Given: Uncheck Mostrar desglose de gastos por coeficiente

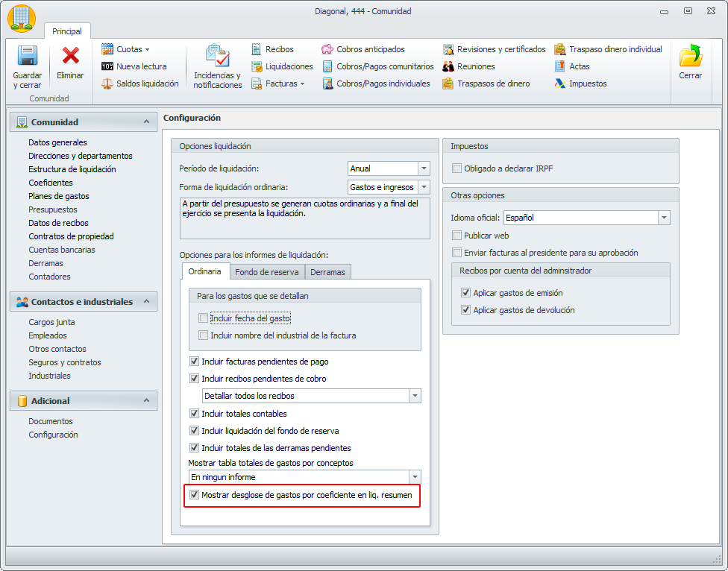Looking at the screenshot, I should (x=194, y=495).
